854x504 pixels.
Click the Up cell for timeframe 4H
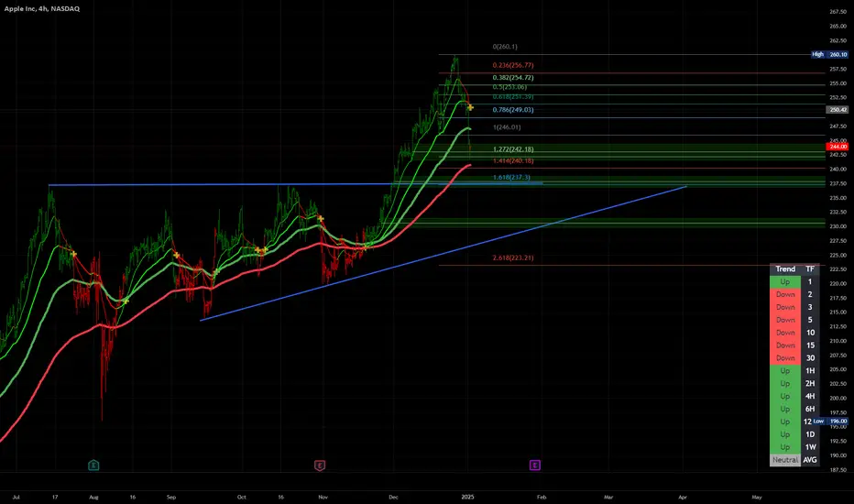[x=785, y=396]
